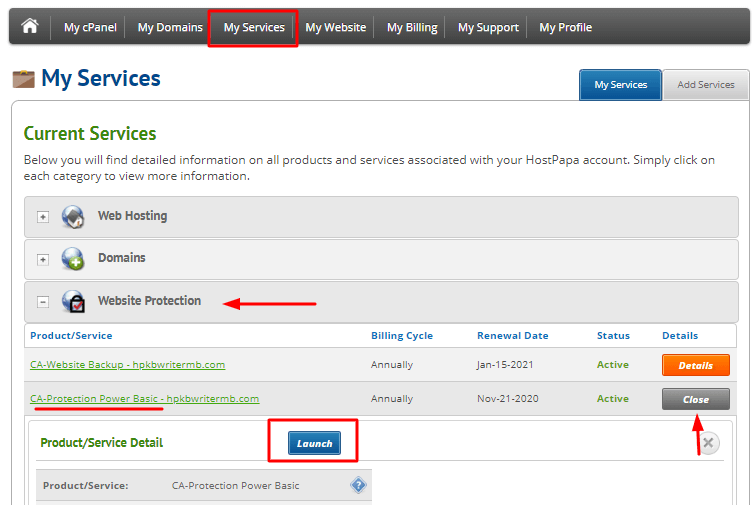Click Active status for CA-Website Backup
Viewport: 754px width, 505px height.
[x=613, y=365]
